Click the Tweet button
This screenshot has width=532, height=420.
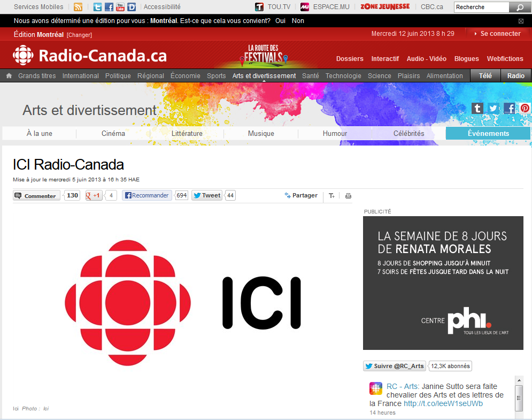pos(207,195)
